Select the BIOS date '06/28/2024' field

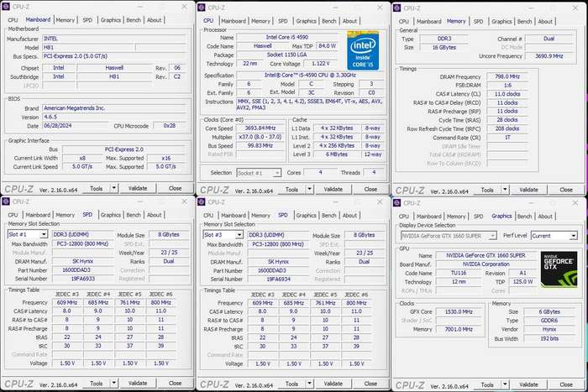75,126
